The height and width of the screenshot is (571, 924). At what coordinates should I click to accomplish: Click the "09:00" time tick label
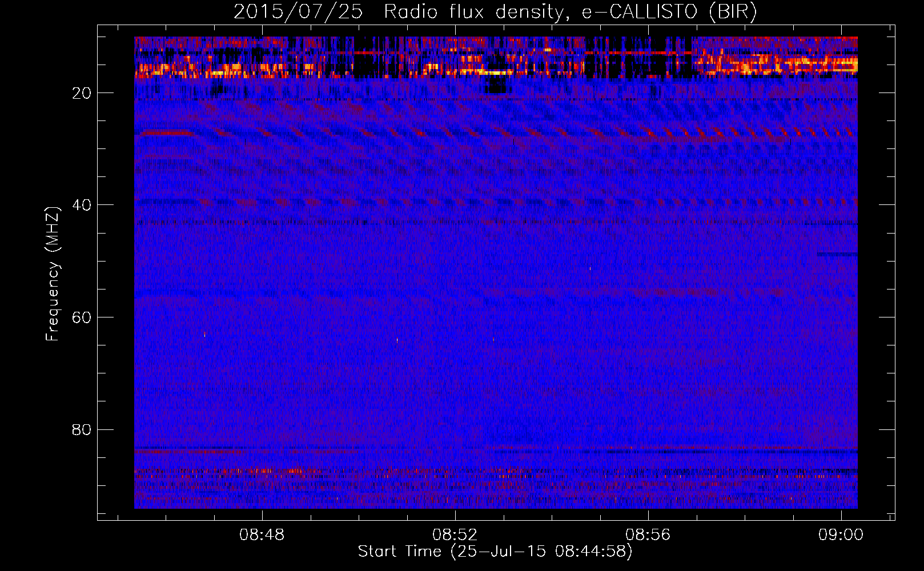(841, 535)
